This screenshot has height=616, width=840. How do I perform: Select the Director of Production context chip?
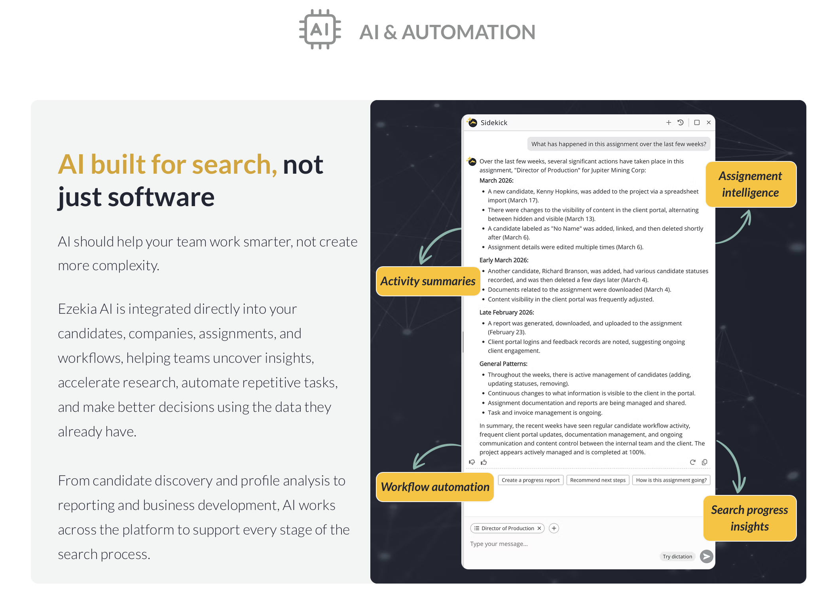[x=507, y=528]
